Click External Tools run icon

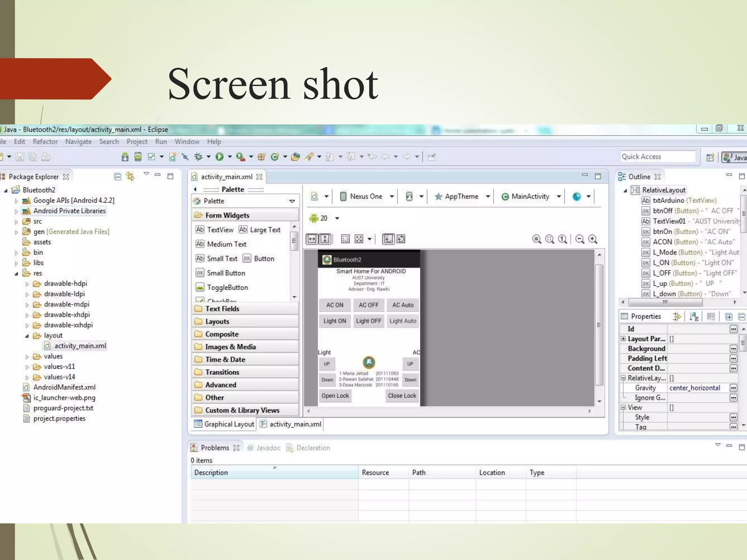pos(240,157)
